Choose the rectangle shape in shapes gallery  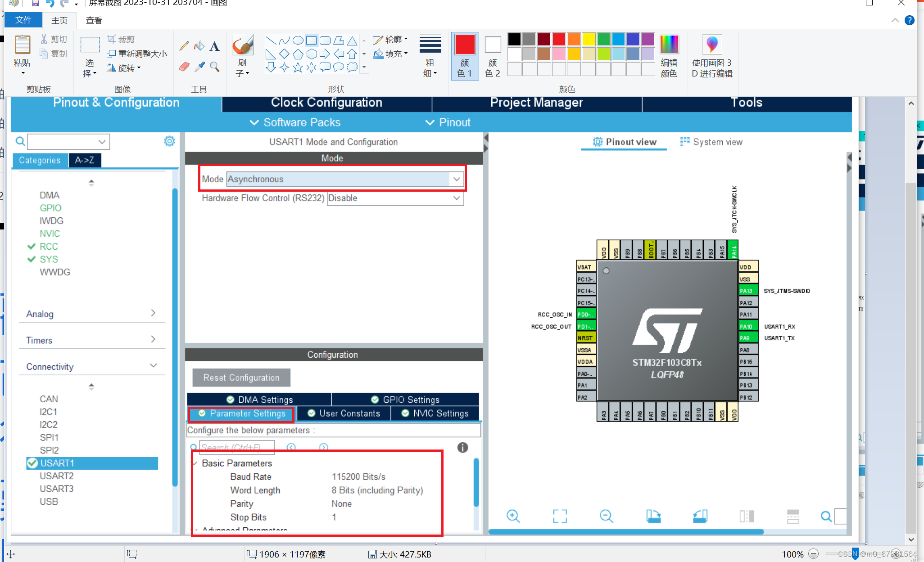(x=311, y=40)
